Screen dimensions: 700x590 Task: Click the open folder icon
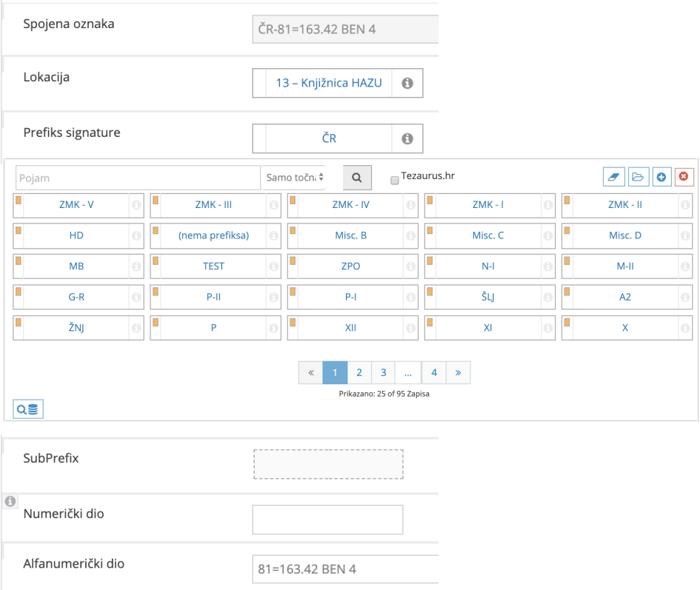click(637, 177)
